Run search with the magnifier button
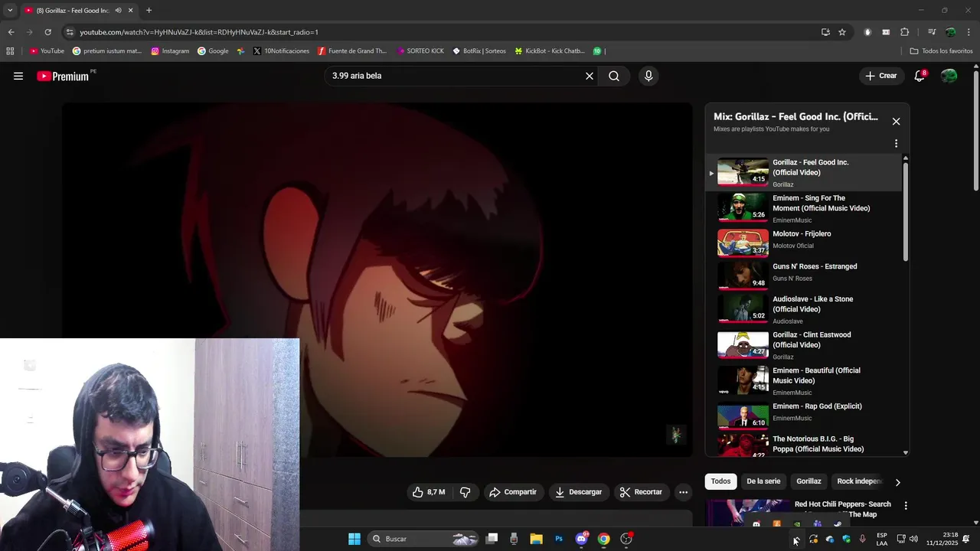 click(x=614, y=76)
